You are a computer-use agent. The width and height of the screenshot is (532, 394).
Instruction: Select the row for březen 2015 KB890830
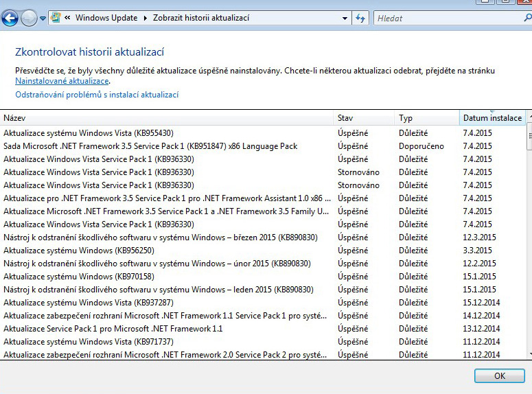click(x=263, y=237)
